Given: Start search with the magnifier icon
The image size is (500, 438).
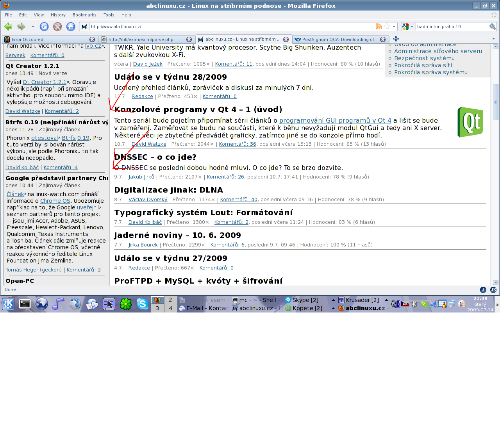Looking at the screenshot, I should 492,27.
